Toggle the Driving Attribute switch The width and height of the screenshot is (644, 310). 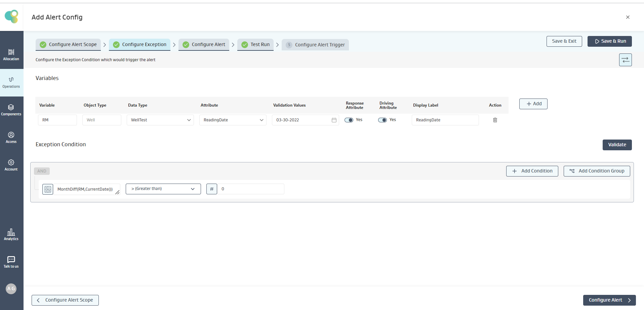(x=383, y=120)
